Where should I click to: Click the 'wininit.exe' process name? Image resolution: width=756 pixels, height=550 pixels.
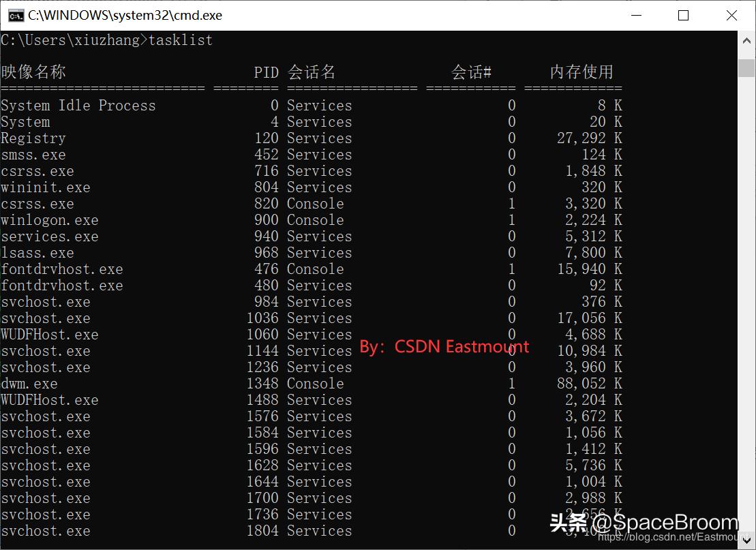(45, 187)
